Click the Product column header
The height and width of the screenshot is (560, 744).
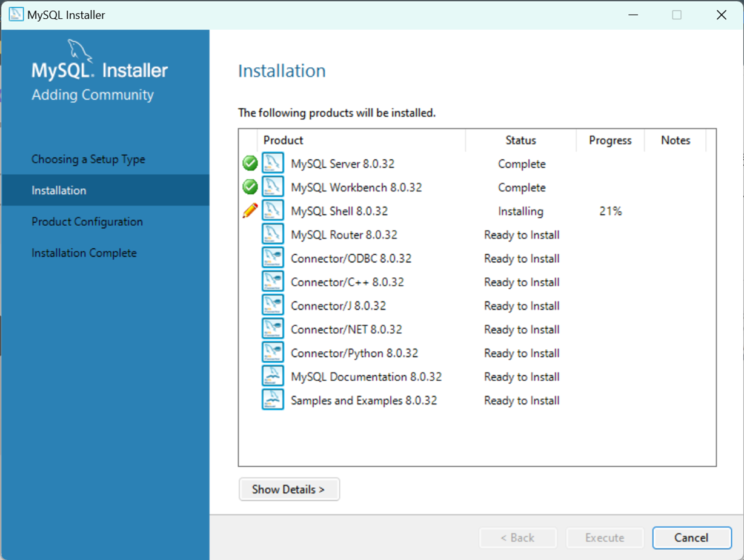pos(283,140)
